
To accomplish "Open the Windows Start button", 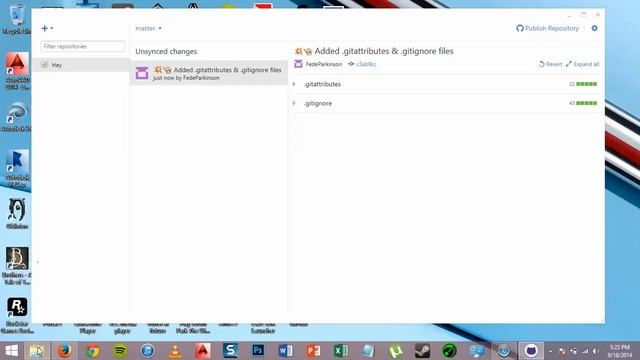I will (x=11, y=351).
